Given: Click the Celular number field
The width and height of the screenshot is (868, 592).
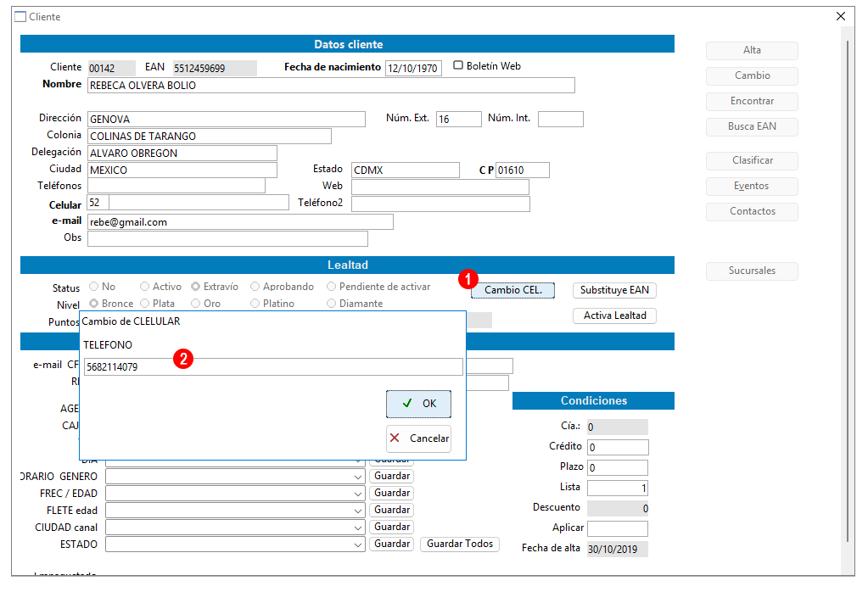Looking at the screenshot, I should click(199, 203).
